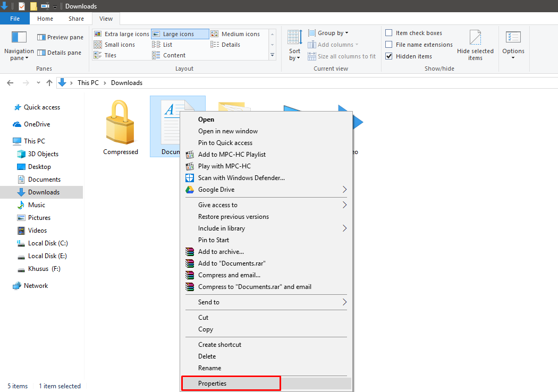Switch to the Home ribbon tab
The width and height of the screenshot is (558, 392).
click(x=45, y=19)
